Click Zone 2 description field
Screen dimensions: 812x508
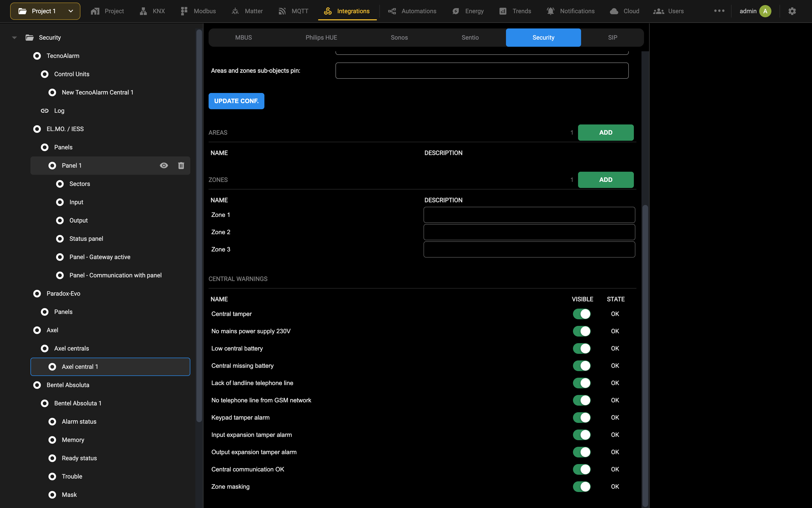pyautogui.click(x=529, y=232)
